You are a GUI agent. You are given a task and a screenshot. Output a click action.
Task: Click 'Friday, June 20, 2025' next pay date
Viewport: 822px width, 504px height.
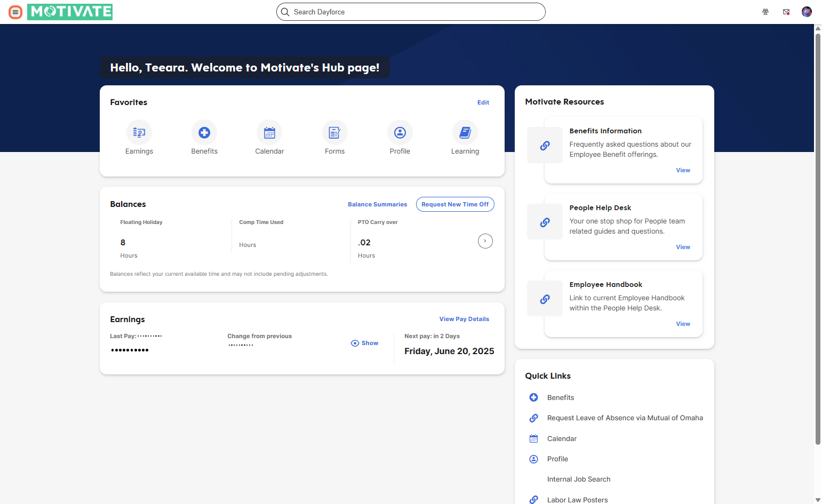[x=449, y=351]
